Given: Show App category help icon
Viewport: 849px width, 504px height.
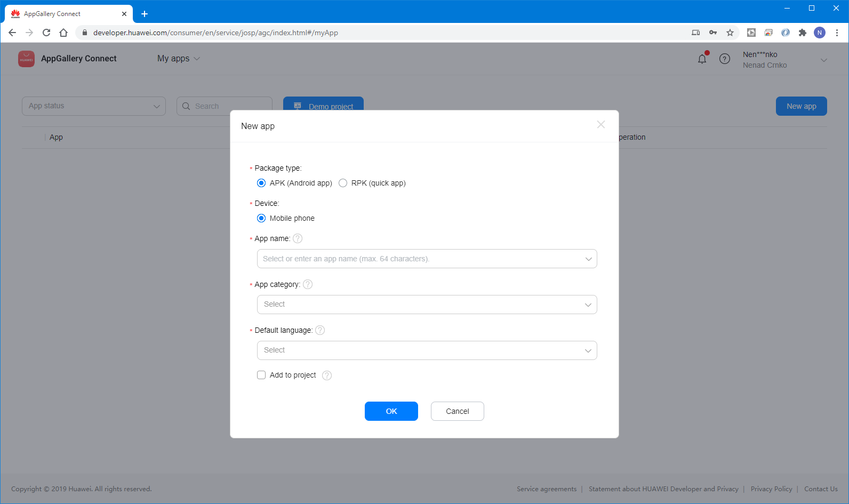Looking at the screenshot, I should click(x=308, y=284).
